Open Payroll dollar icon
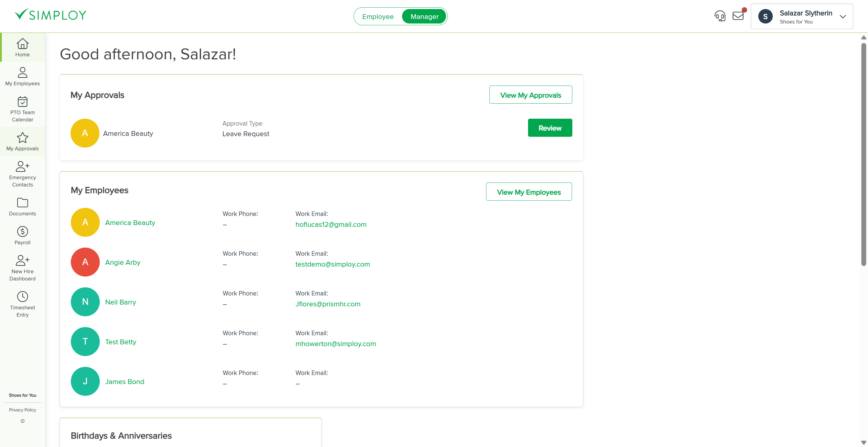 (x=22, y=232)
